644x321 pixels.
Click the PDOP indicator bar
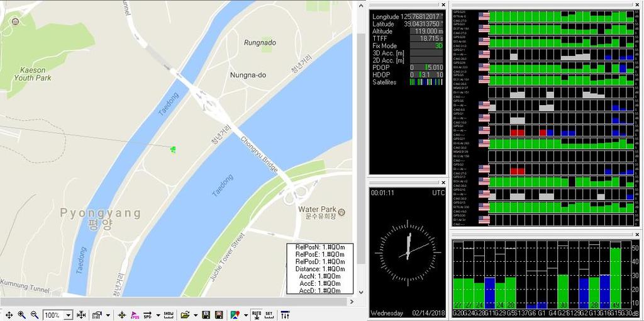(x=427, y=67)
